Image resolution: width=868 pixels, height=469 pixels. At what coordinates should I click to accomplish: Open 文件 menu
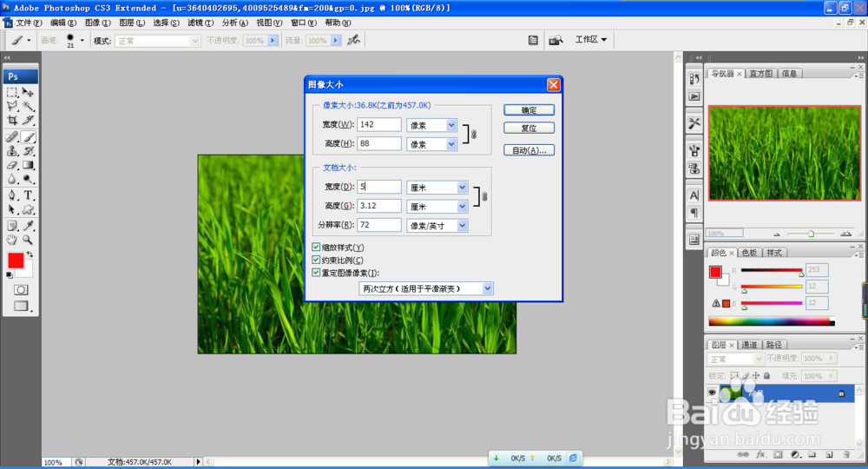coord(28,23)
